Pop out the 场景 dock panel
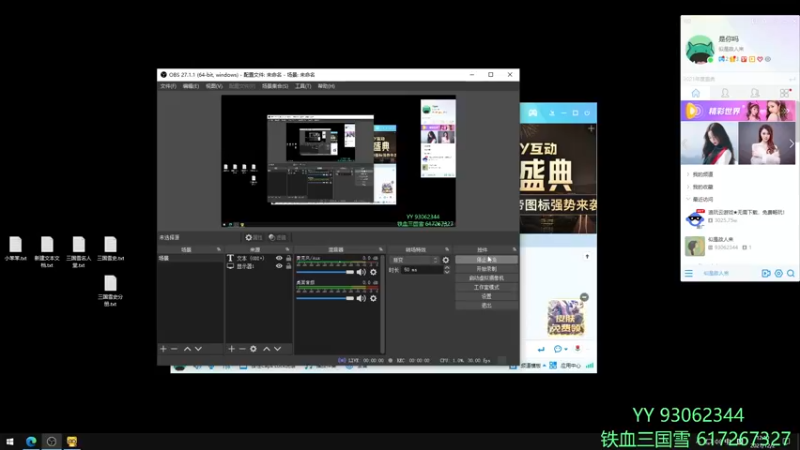The width and height of the screenshot is (800, 450). [219, 249]
